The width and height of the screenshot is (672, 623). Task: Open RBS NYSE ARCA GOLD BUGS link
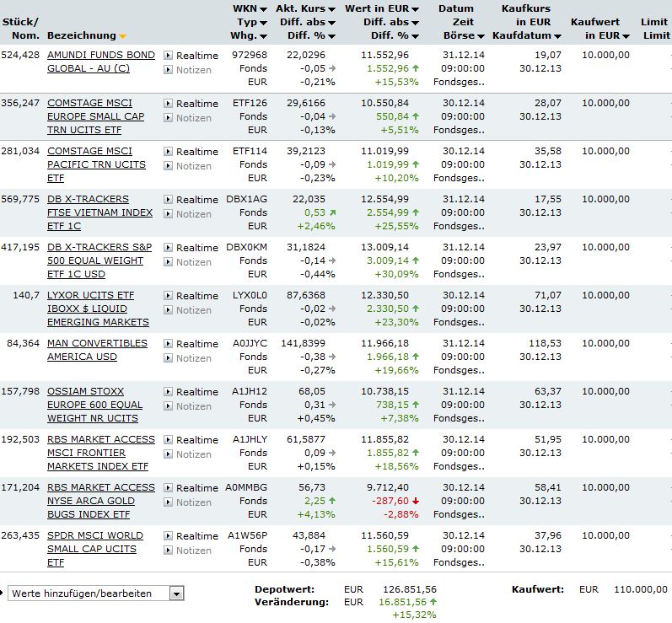tap(100, 500)
